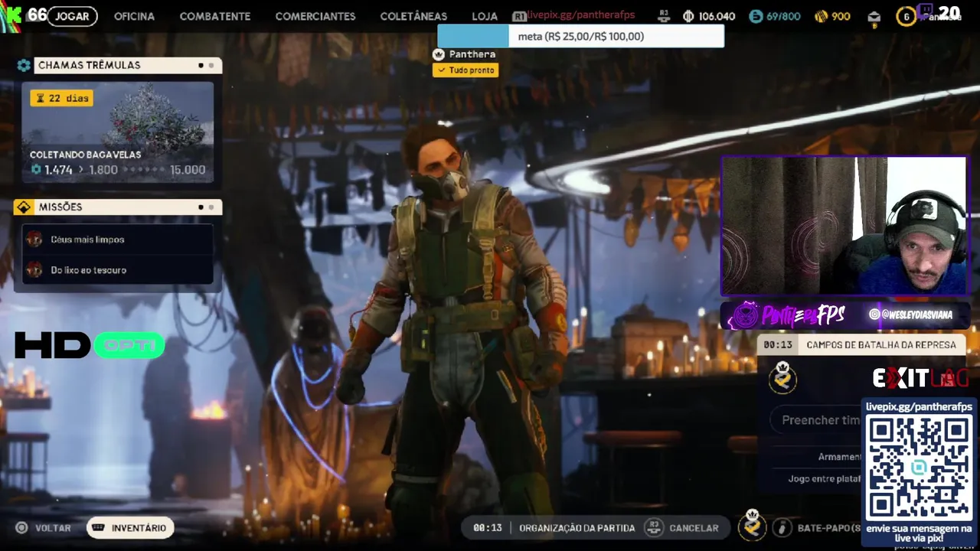Click the Tudo pronto ready badge
The image size is (980, 551).
tap(465, 70)
